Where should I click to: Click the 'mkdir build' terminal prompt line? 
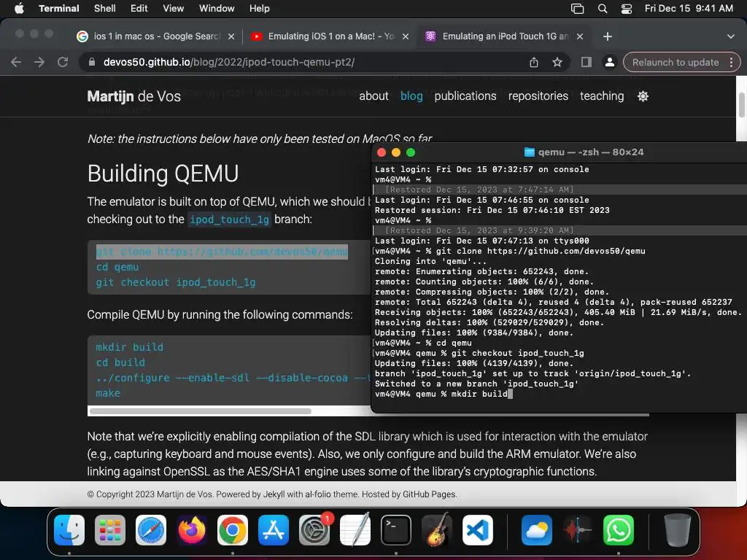444,394
